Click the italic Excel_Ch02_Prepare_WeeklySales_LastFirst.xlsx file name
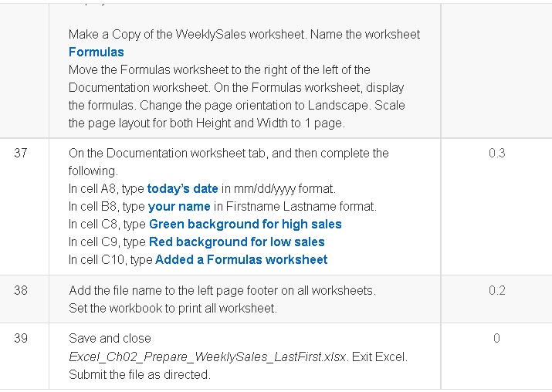 click(x=208, y=357)
